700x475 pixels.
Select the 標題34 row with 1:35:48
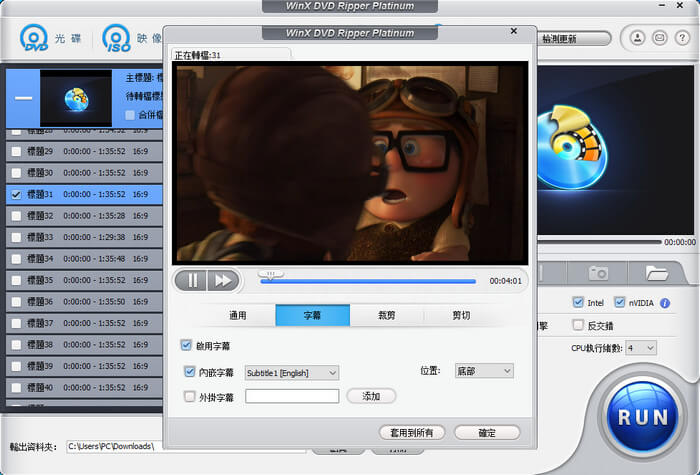(x=84, y=259)
